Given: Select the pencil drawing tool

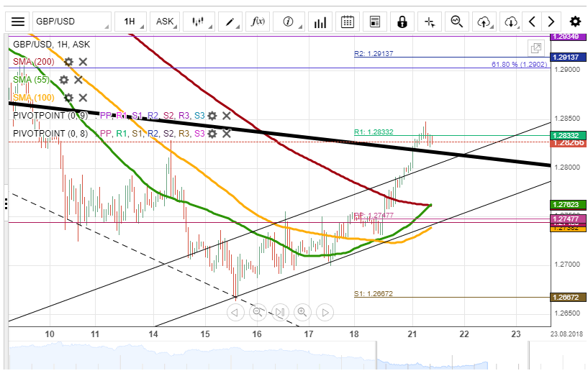Looking at the screenshot, I should [230, 22].
